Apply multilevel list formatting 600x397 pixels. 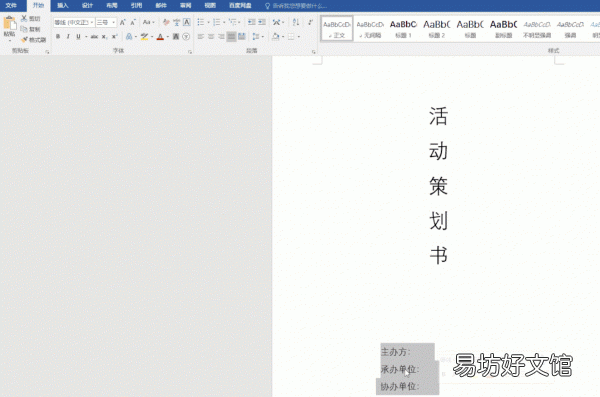(x=233, y=23)
